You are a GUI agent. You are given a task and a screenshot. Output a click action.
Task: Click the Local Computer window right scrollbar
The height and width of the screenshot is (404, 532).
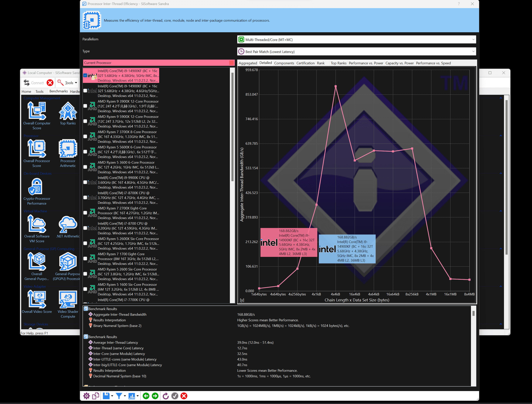click(x=506, y=177)
